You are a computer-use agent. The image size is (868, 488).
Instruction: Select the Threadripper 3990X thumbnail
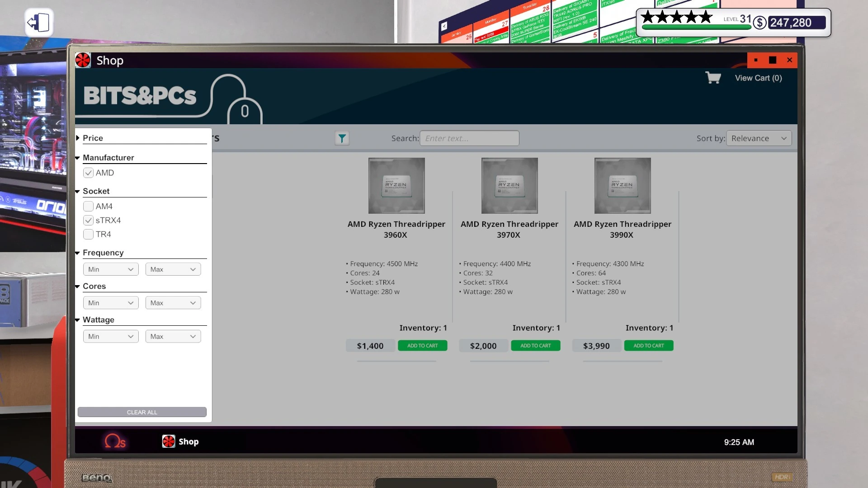point(623,186)
